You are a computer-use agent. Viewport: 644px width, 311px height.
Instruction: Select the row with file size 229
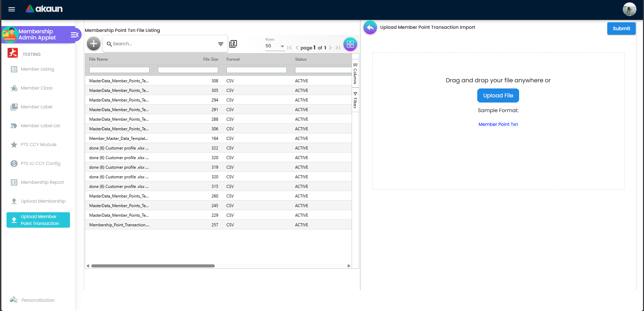pyautogui.click(x=218, y=215)
